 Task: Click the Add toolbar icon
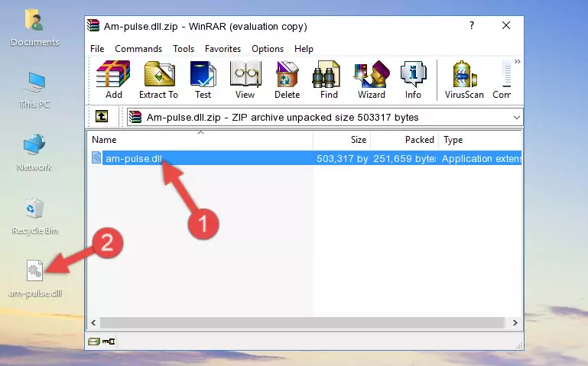point(113,79)
